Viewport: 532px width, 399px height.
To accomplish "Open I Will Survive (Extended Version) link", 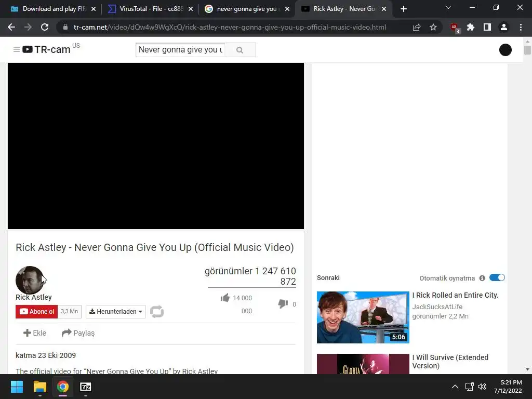I will click(x=450, y=362).
